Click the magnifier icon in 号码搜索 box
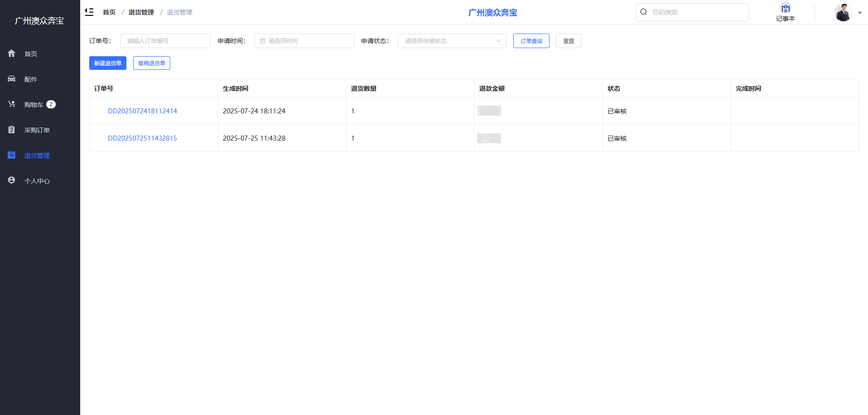 click(644, 12)
